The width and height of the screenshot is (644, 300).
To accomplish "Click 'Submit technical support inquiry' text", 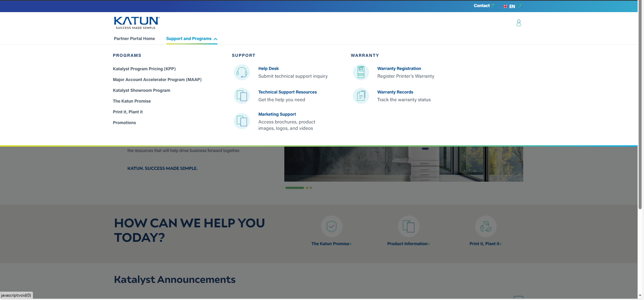I will (x=293, y=76).
